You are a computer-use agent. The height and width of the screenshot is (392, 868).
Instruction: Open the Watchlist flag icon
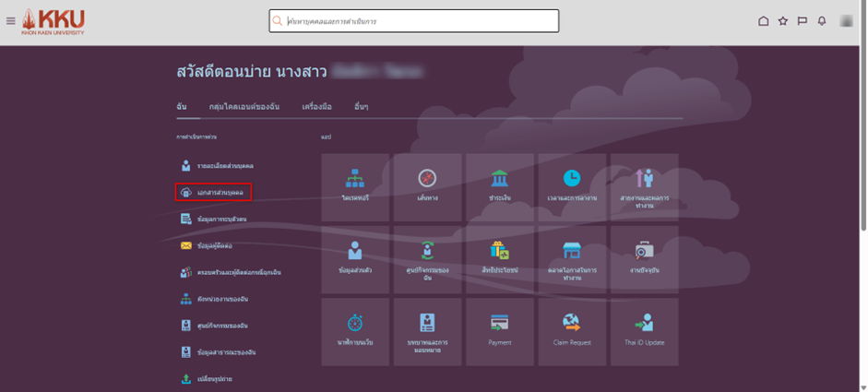click(x=802, y=21)
